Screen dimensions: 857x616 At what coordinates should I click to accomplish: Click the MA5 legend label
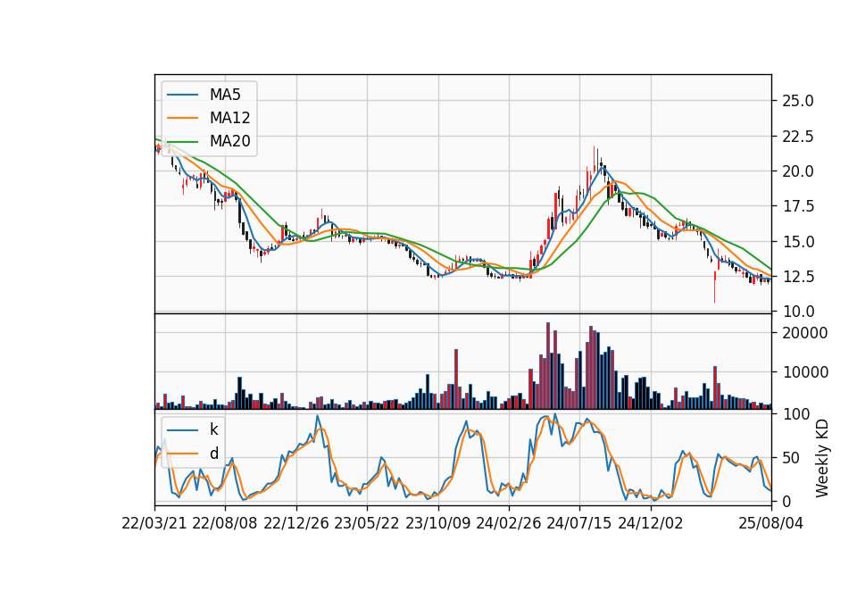[225, 95]
